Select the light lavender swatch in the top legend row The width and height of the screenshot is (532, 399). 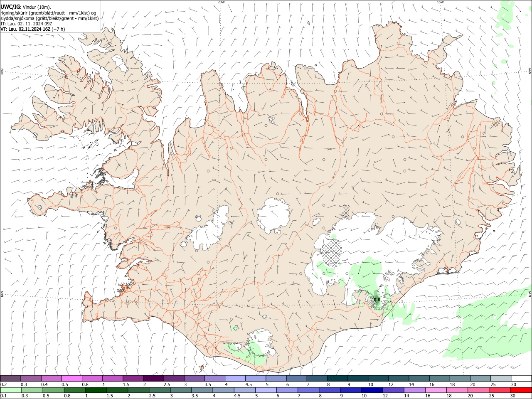coord(235,378)
